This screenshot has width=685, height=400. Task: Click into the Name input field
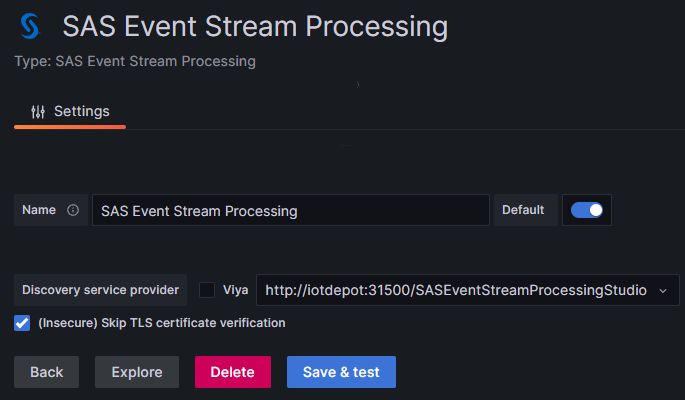tap(291, 210)
